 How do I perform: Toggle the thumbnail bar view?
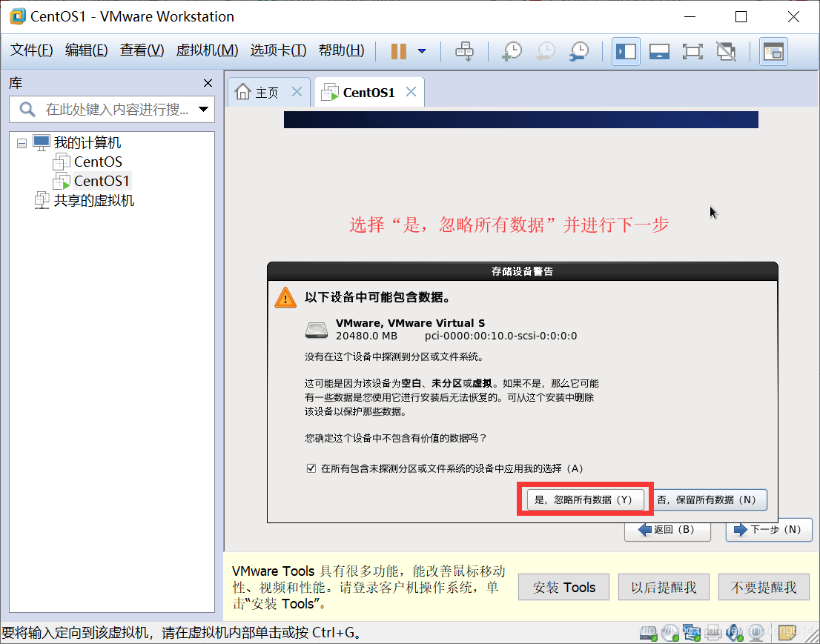(x=659, y=51)
